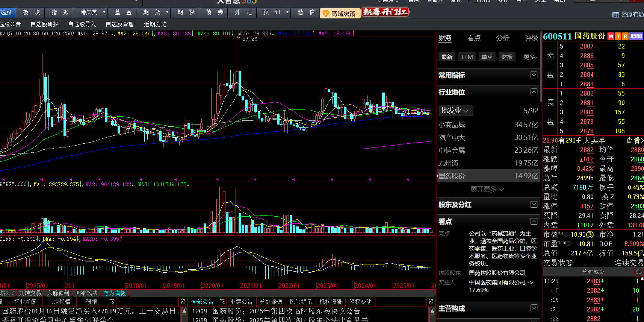Open 机构调研 tab
Screen dimensions: 644x322
(331, 302)
